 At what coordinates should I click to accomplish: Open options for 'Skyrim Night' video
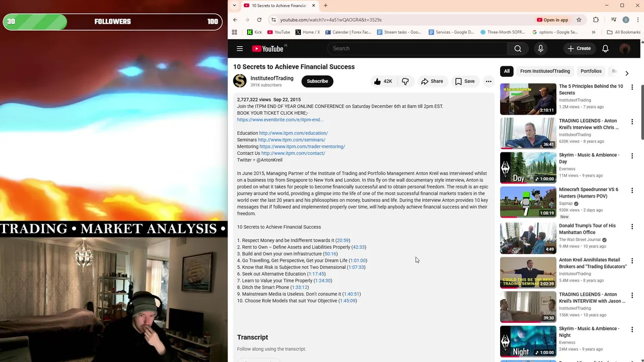[632, 329]
